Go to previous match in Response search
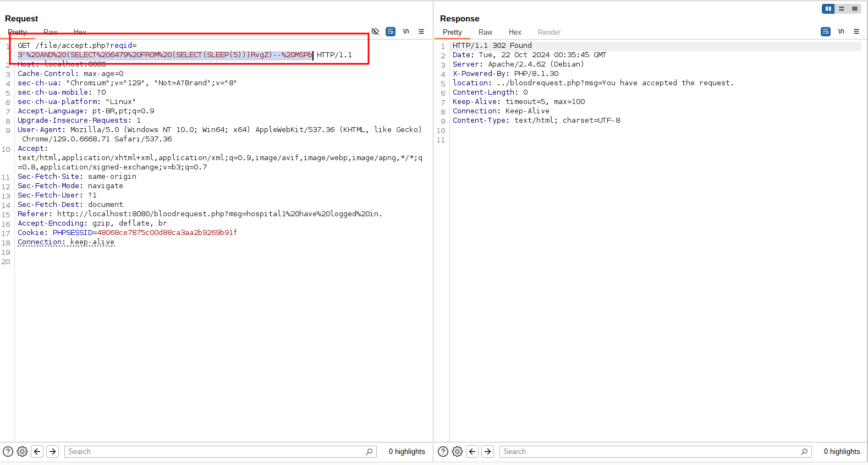This screenshot has height=465, width=868. pos(473,451)
